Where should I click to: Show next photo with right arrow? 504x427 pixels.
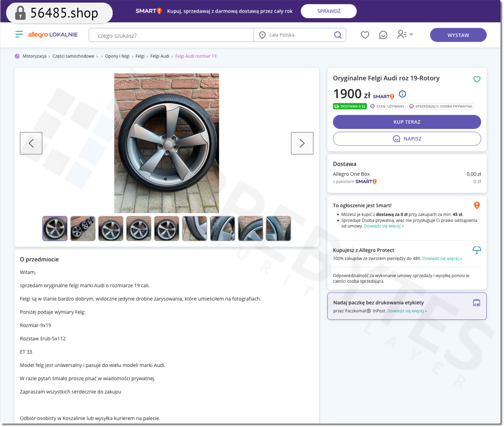click(x=302, y=143)
